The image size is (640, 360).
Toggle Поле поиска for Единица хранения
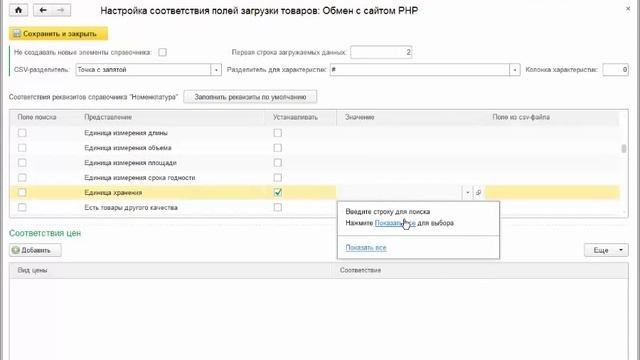pyautogui.click(x=22, y=193)
